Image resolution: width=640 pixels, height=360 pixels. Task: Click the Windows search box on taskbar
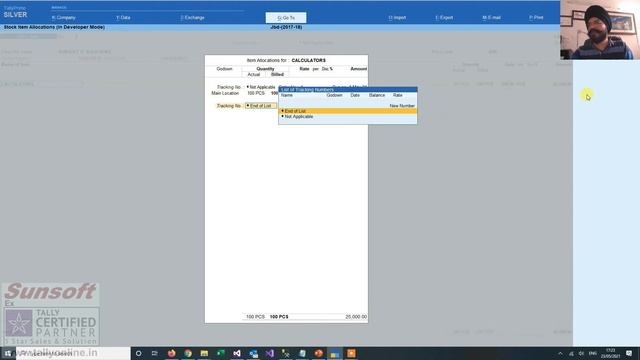tap(73, 353)
